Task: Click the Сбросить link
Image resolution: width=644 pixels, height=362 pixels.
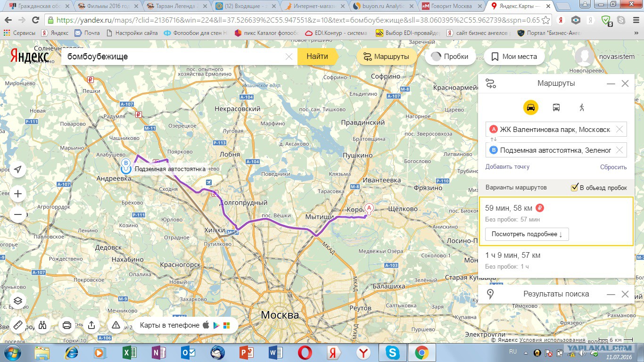Action: point(613,167)
